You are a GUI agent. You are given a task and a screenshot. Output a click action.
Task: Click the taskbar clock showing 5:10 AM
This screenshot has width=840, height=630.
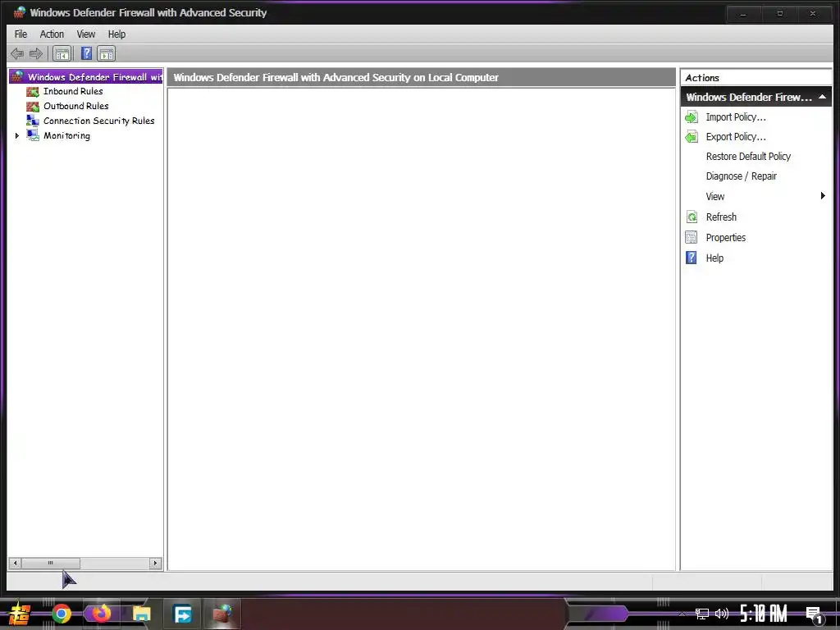(x=764, y=614)
